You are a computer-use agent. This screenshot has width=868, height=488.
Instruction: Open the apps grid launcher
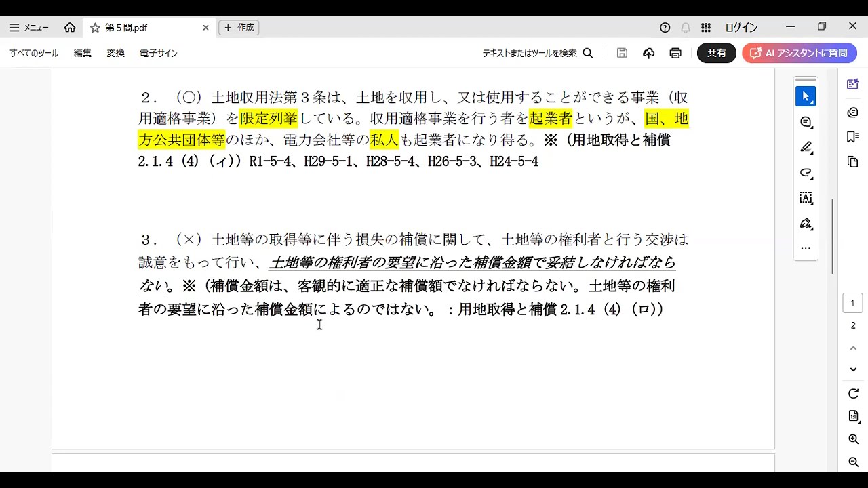click(706, 28)
